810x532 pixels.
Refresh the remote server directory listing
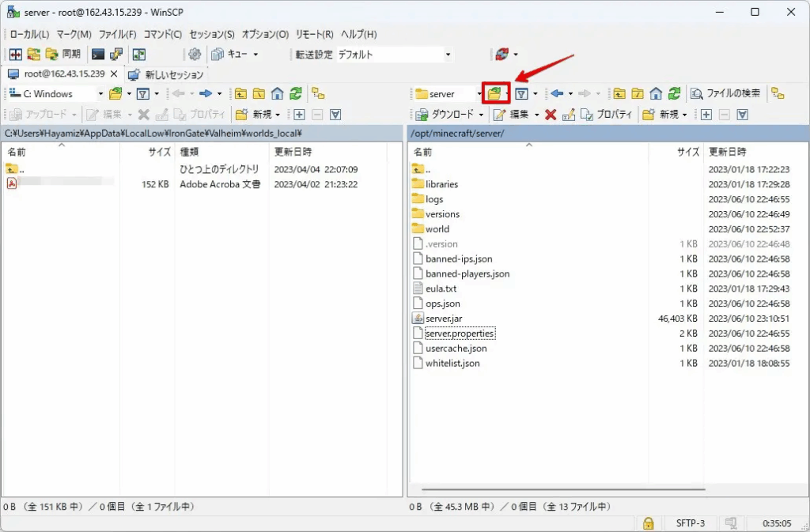coord(674,93)
